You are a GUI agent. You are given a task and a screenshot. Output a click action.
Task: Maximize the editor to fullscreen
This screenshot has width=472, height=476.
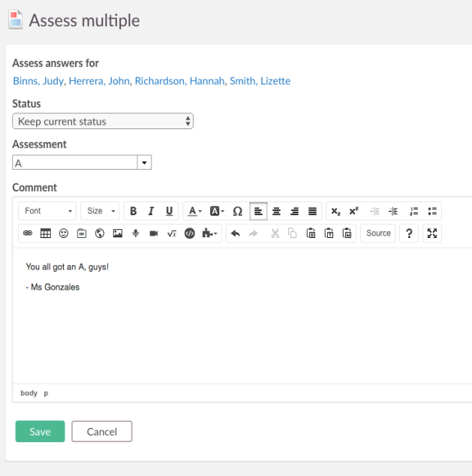pyautogui.click(x=431, y=233)
